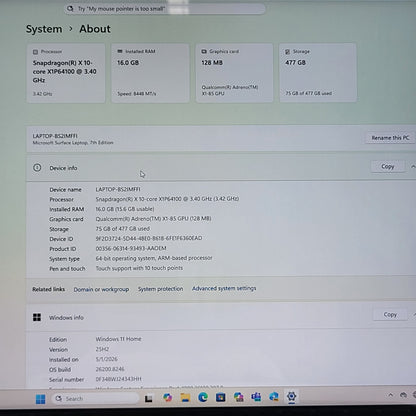Viewport: 416px width, 416px height.
Task: Collapse the Device info section chevron
Action: point(413,166)
